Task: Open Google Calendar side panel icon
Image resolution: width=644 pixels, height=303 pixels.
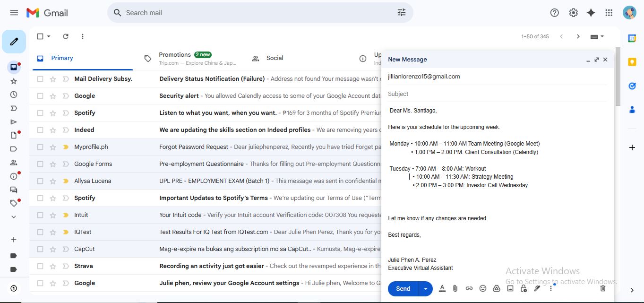Action: point(632,38)
